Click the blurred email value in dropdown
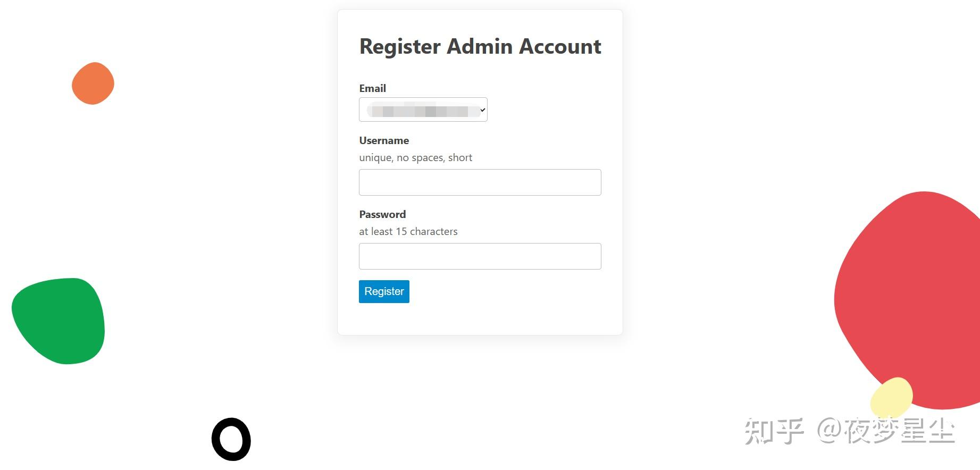 pyautogui.click(x=420, y=111)
